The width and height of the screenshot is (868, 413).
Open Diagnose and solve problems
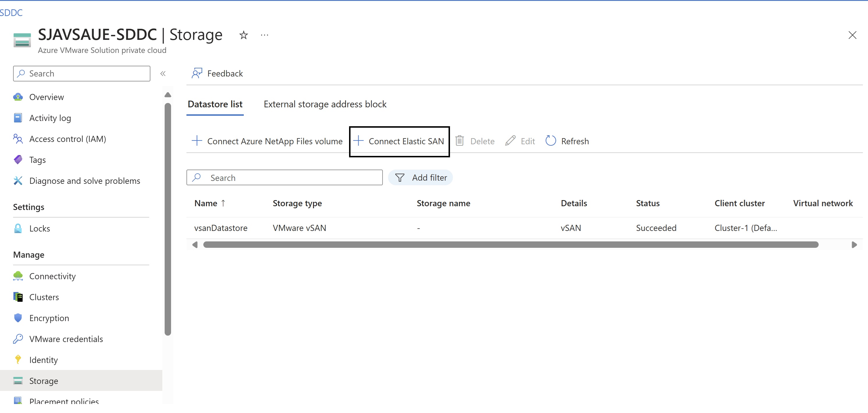pyautogui.click(x=84, y=181)
